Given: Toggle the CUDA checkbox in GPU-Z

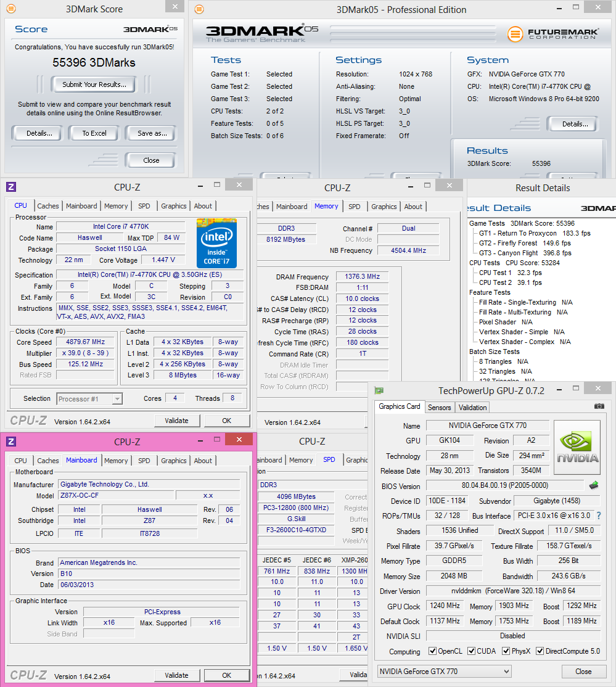Looking at the screenshot, I should [472, 651].
